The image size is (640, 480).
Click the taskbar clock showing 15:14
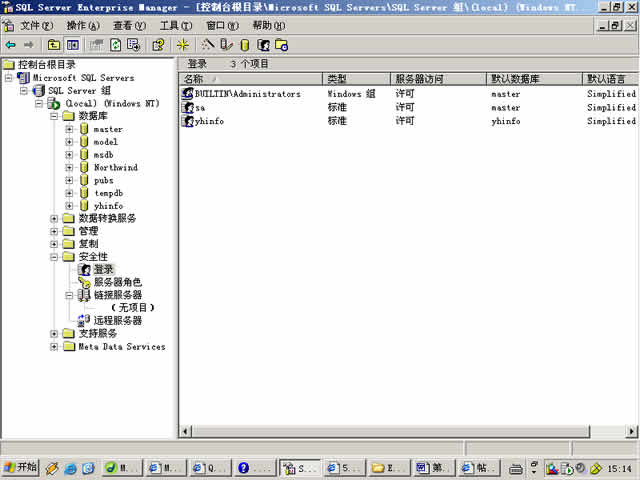(x=619, y=468)
